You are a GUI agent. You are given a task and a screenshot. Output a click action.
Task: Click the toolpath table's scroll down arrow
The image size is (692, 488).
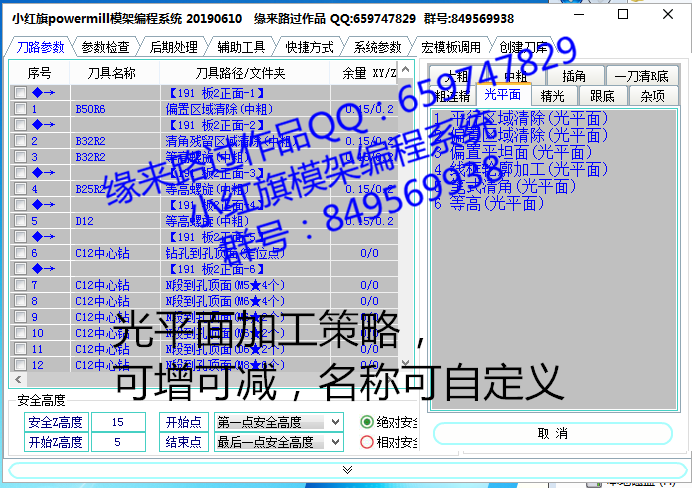(406, 363)
